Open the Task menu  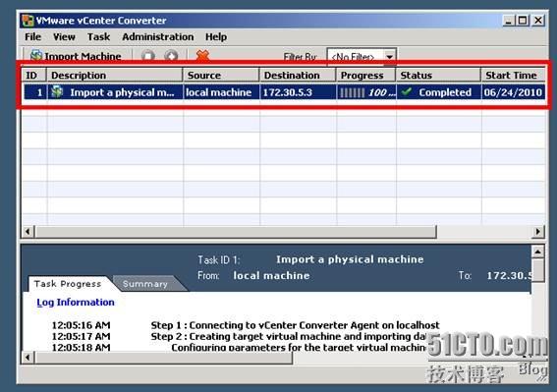click(x=99, y=36)
